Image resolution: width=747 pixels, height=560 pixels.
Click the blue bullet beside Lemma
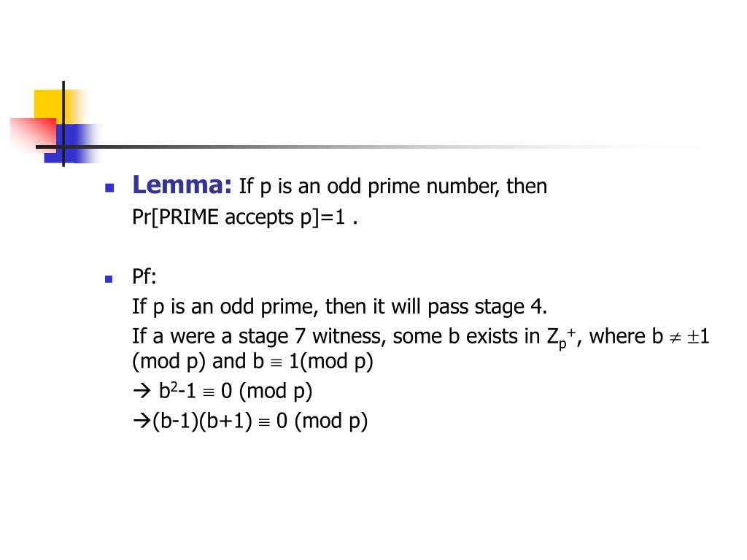pyautogui.click(x=109, y=187)
